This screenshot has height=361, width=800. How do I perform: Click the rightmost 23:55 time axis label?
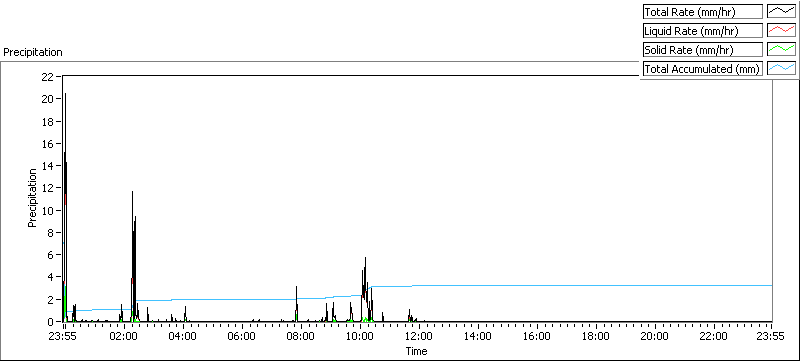tap(770, 336)
